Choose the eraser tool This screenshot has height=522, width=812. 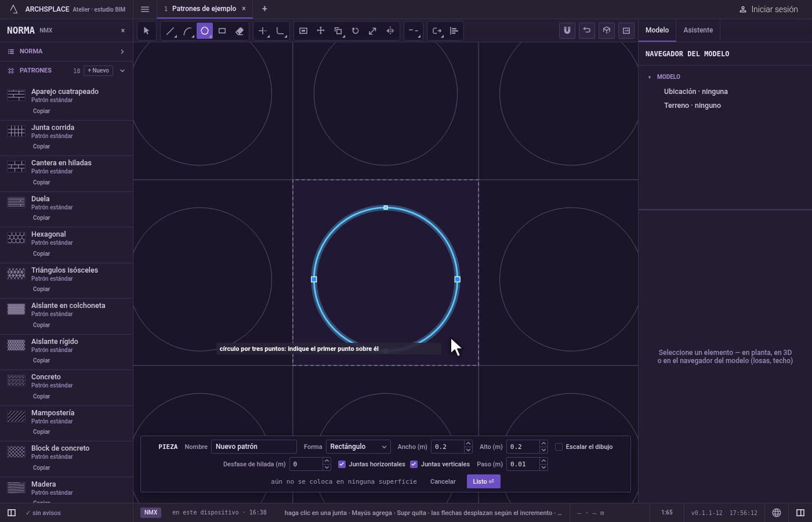click(240, 31)
